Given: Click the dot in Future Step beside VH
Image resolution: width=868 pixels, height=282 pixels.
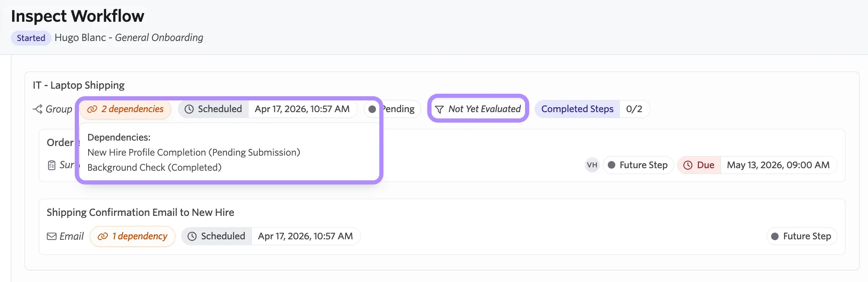Looking at the screenshot, I should [x=612, y=165].
